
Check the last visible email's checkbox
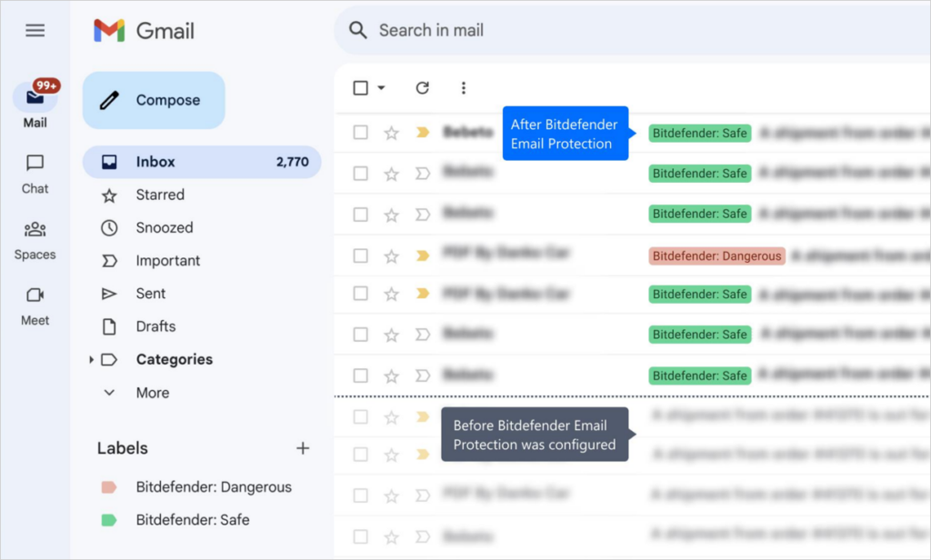[x=360, y=537]
